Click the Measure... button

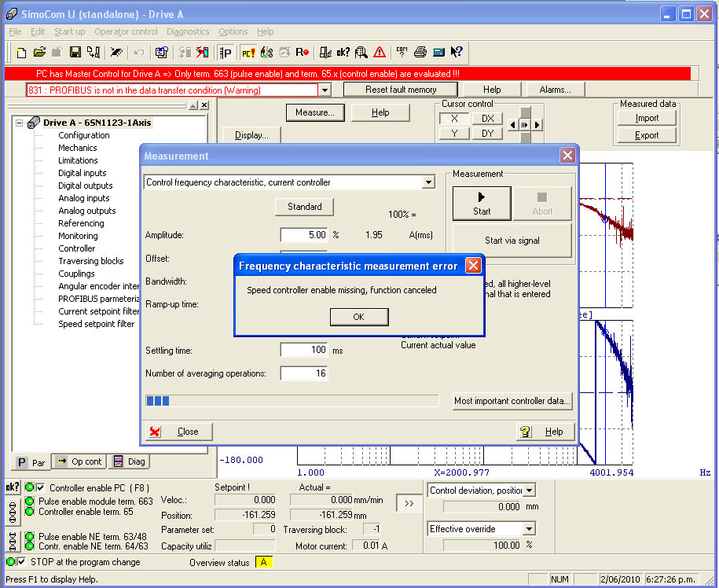pyautogui.click(x=315, y=112)
